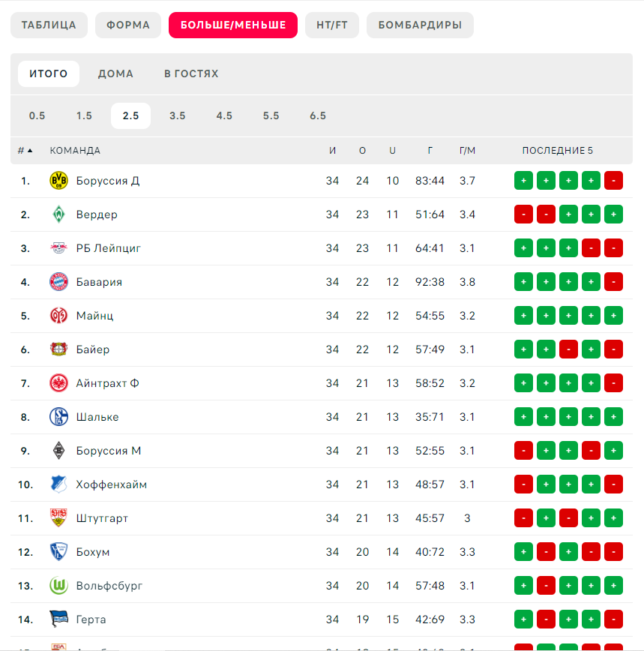Open the БОМБАРДИРЫ tab
Image resolution: width=644 pixels, height=651 pixels.
point(420,25)
